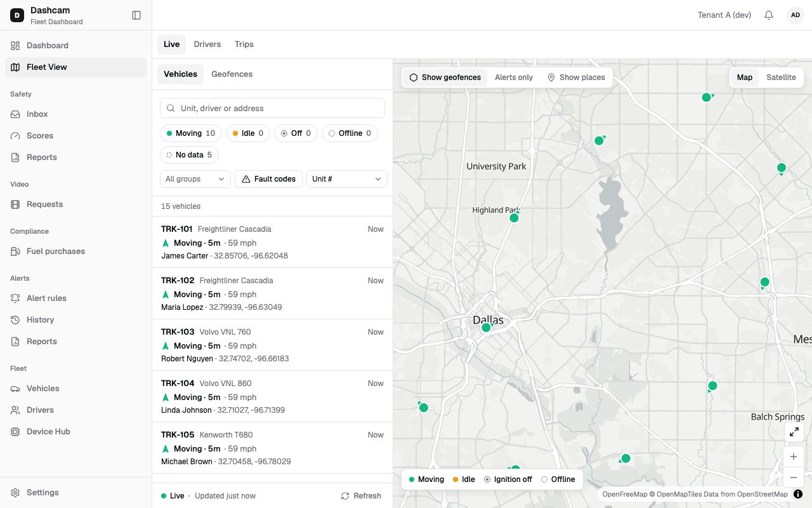Open Fuel purchases page

75,251
